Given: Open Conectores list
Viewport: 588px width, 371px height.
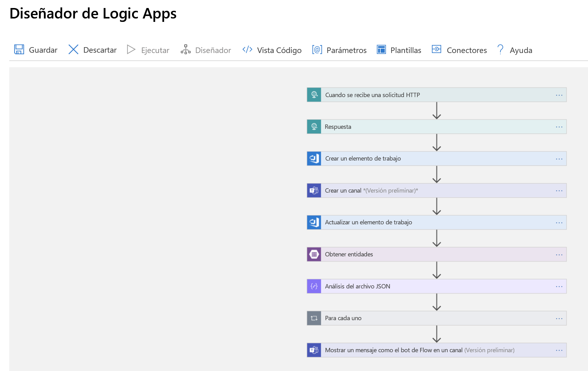Looking at the screenshot, I should [459, 50].
